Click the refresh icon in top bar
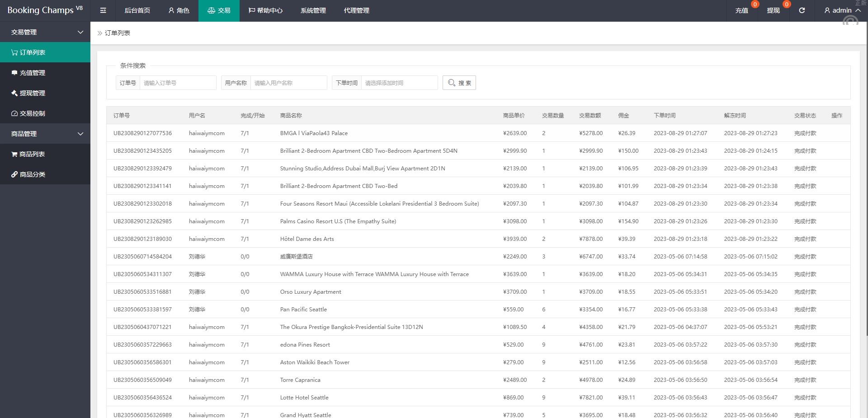 coord(802,10)
